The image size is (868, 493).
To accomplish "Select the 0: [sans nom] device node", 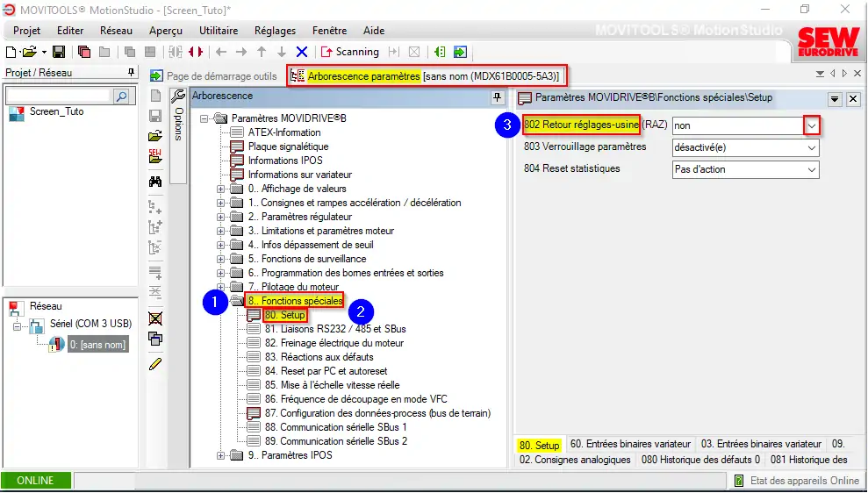I will point(98,345).
